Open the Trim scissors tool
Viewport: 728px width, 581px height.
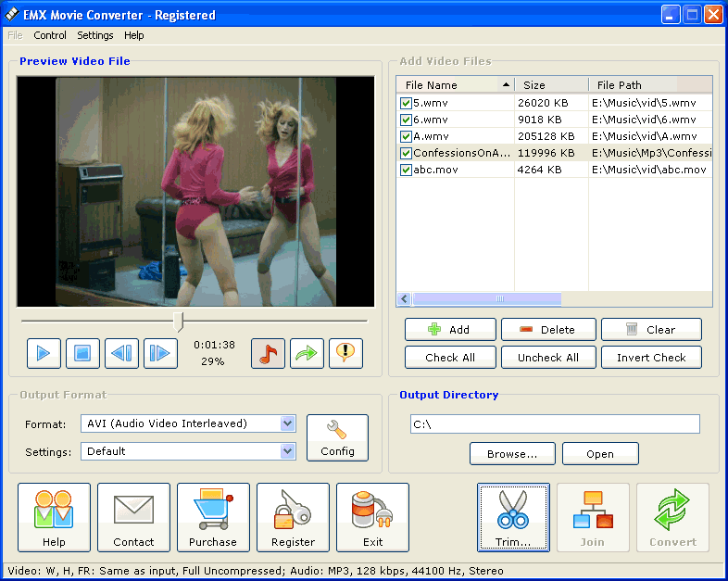513,517
